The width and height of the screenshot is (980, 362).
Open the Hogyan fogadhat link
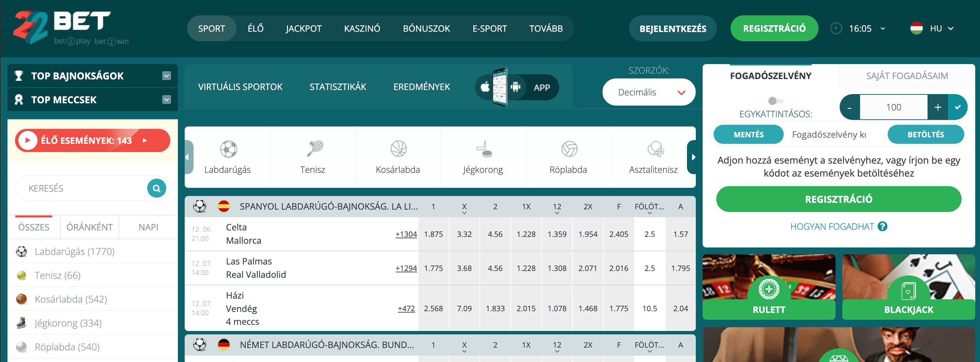(x=832, y=226)
